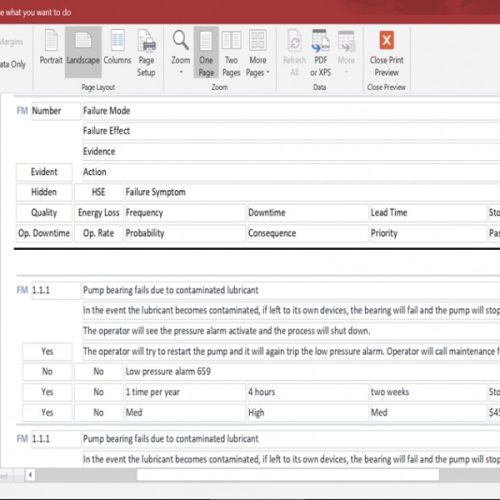Screen dimensions: 500x500
Task: Click the 'Failure Symptom' header field
Action: coord(312,192)
